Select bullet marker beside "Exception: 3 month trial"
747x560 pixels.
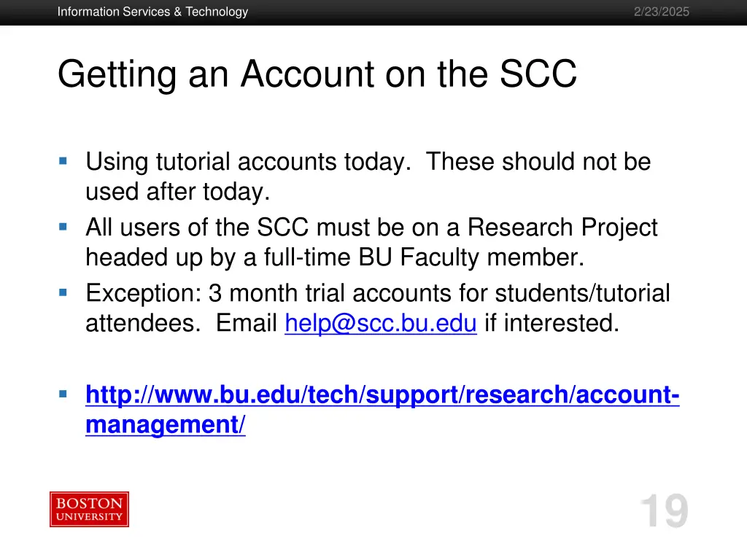point(63,292)
